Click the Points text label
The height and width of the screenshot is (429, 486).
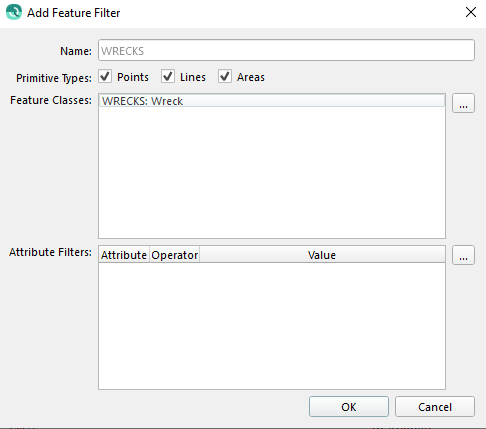[x=133, y=77]
